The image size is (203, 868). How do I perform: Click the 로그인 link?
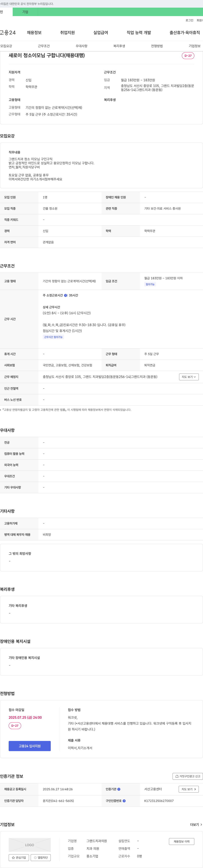(189, 20)
